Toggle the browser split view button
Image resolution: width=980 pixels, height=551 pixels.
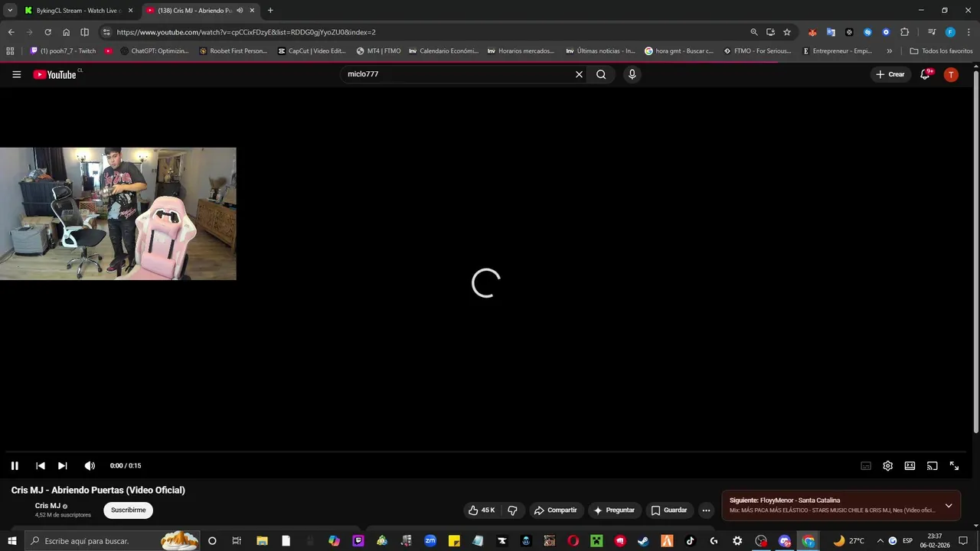84,32
